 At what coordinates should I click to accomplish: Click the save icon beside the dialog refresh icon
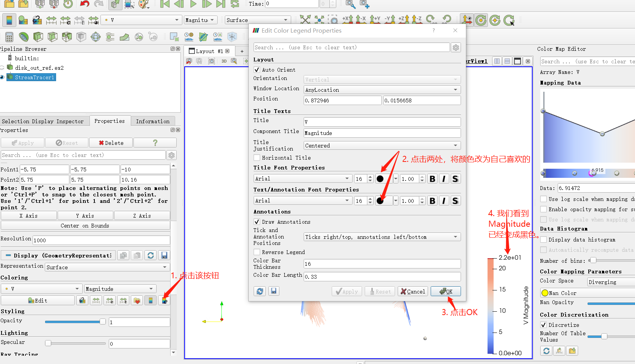pyautogui.click(x=274, y=291)
